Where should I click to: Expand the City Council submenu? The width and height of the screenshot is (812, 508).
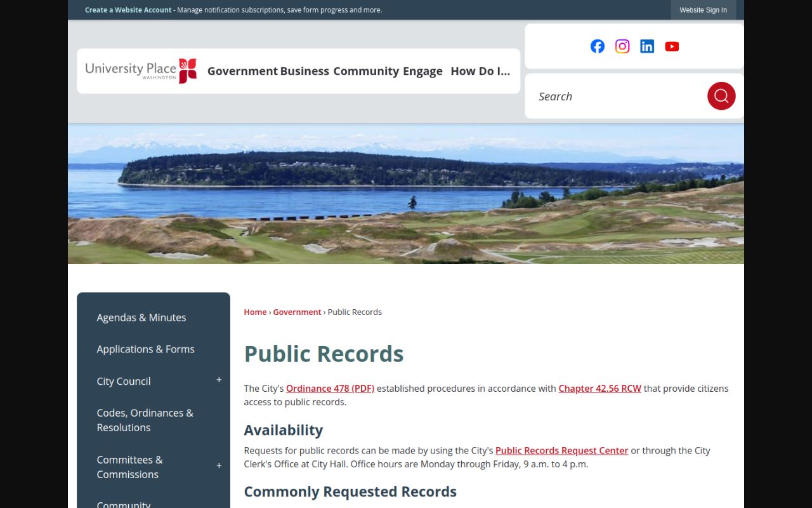click(219, 380)
